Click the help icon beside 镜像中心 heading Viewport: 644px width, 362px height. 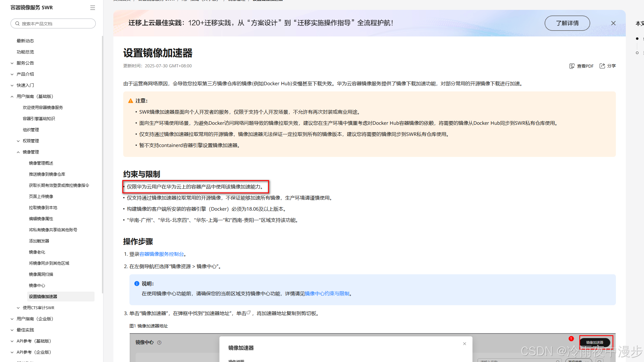[159, 342]
